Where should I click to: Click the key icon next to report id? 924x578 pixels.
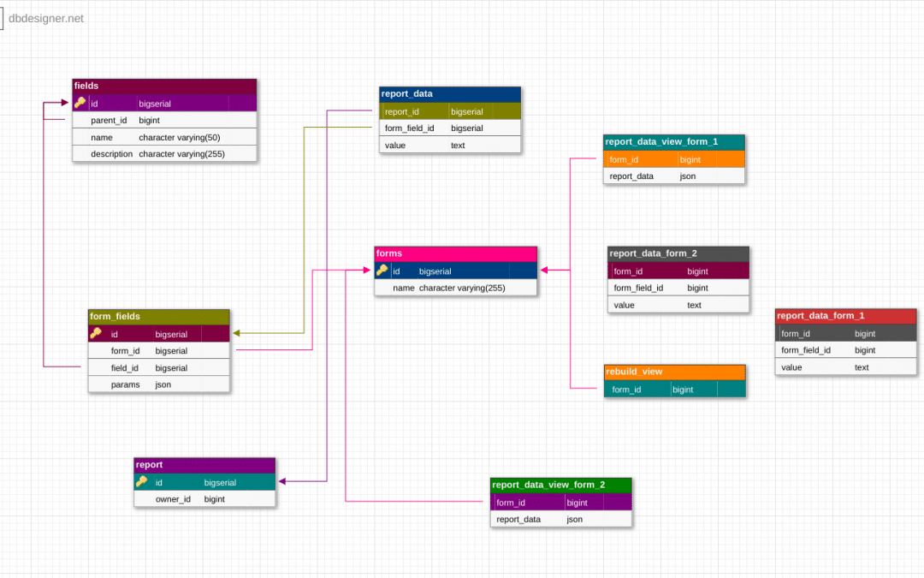(142, 482)
